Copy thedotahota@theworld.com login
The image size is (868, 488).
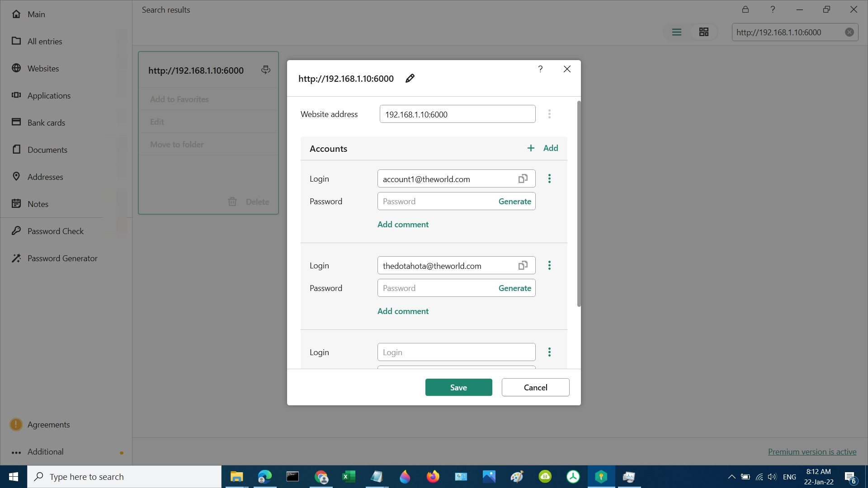coord(523,266)
